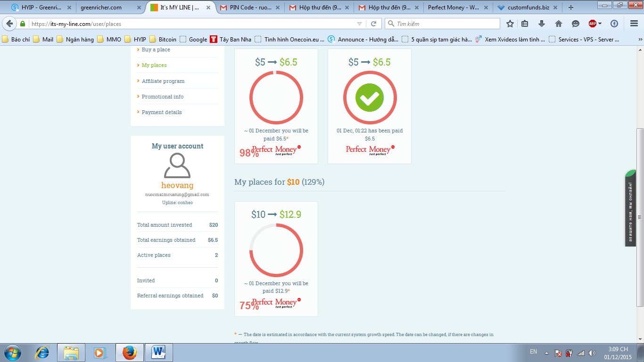
Task: Show bookmarks list icon in toolbar
Action: coord(525,24)
